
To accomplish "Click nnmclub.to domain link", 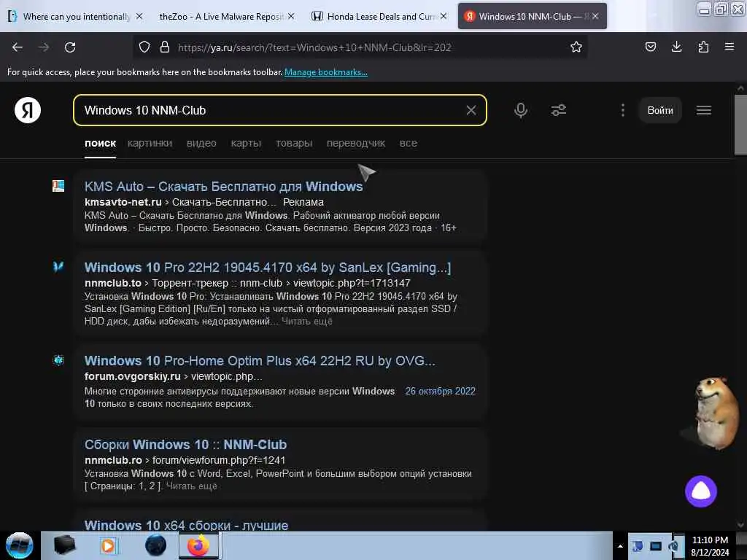I will point(113,283).
